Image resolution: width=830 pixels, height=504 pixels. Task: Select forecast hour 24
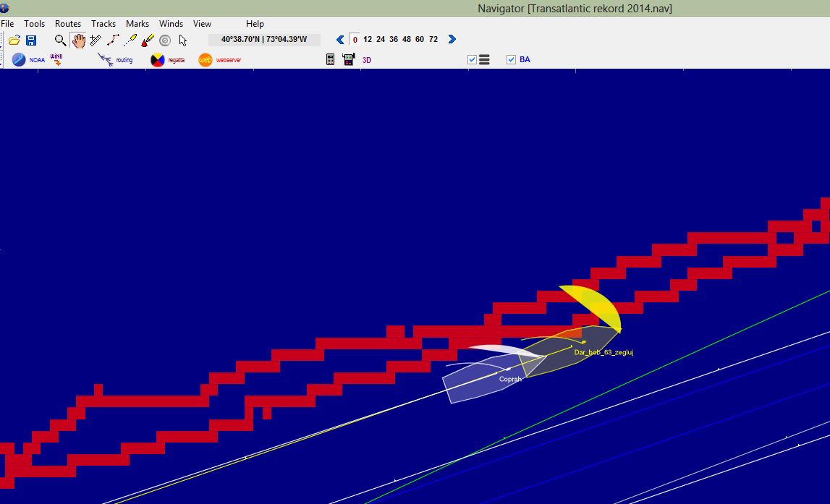pos(381,40)
